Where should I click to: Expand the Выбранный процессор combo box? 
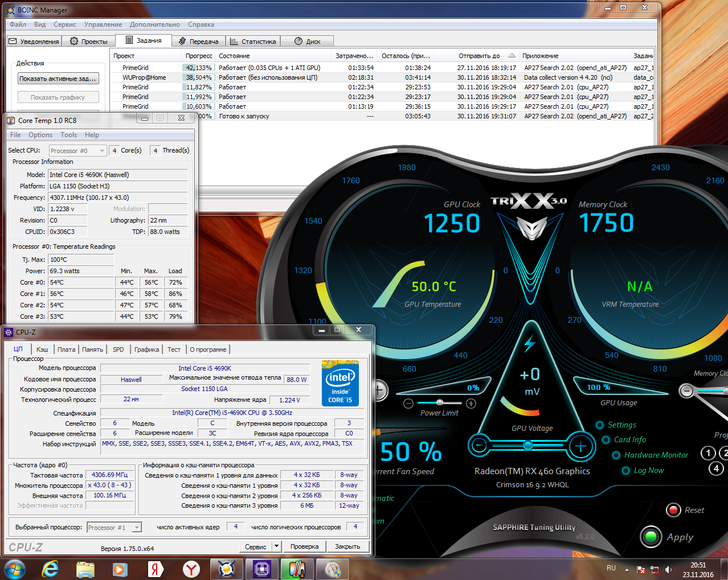click(137, 528)
